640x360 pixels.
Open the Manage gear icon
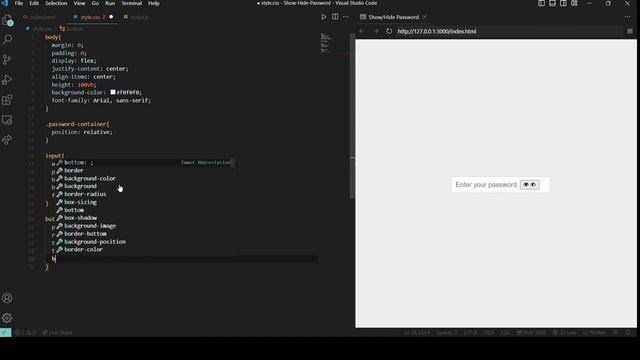tap(7, 318)
